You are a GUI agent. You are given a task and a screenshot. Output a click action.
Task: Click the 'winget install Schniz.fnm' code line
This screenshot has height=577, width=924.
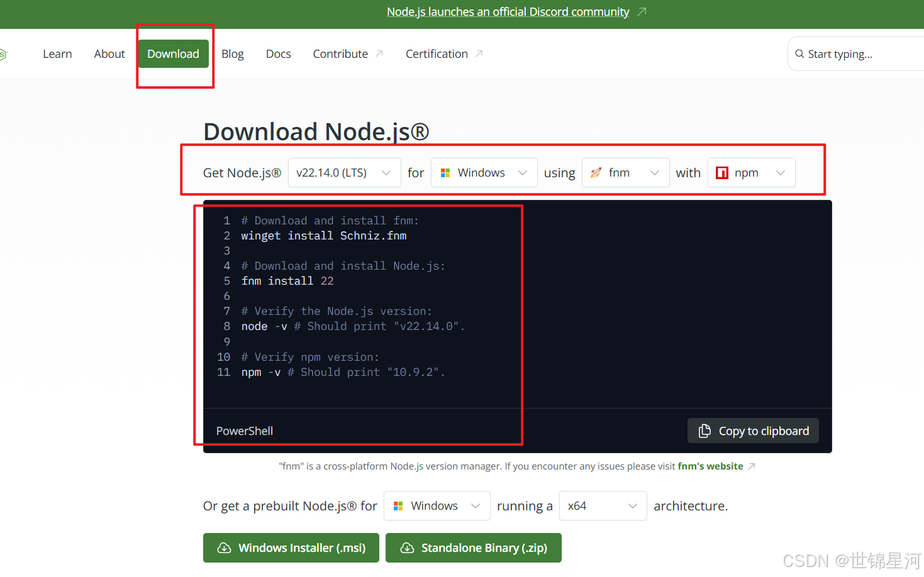(x=324, y=236)
